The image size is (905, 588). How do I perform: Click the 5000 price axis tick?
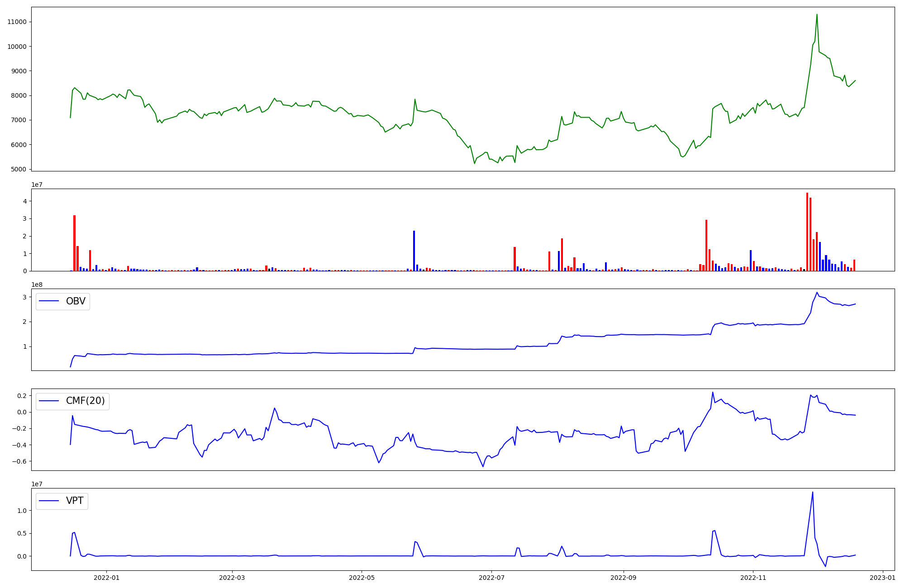point(19,169)
